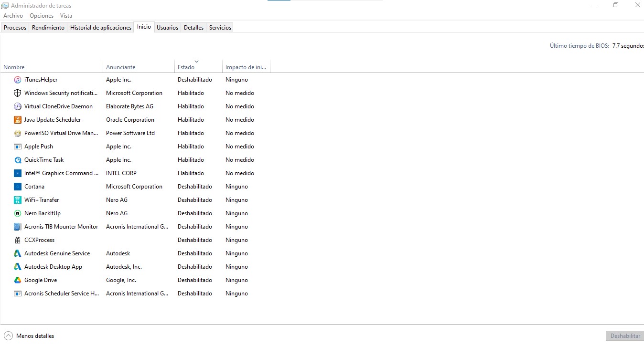
Task: Click the Virtual CloneDrive Daemon disc icon
Action: pos(18,106)
